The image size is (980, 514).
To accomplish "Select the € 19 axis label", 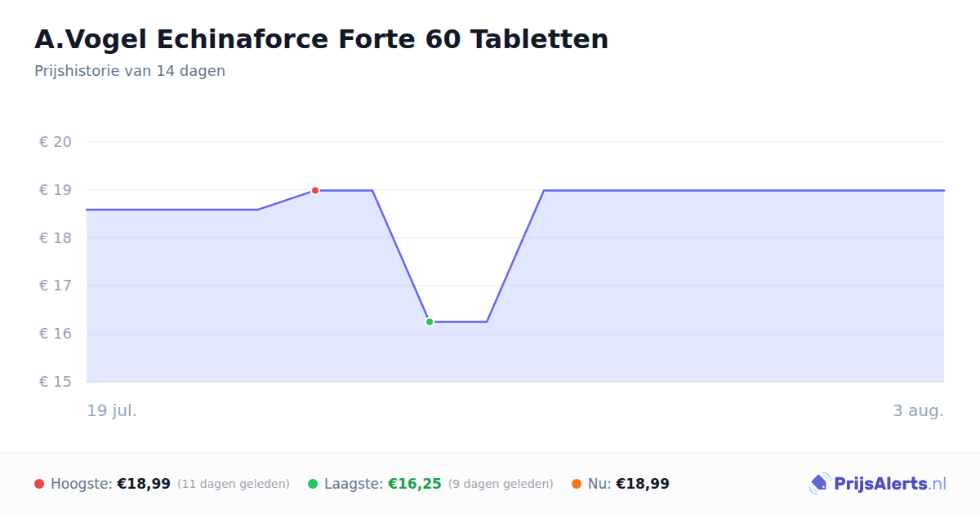I will point(56,190).
